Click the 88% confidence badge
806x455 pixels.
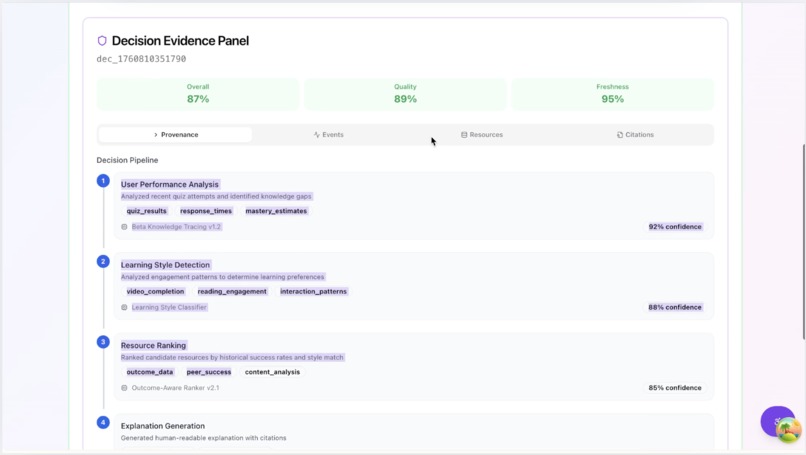point(675,307)
